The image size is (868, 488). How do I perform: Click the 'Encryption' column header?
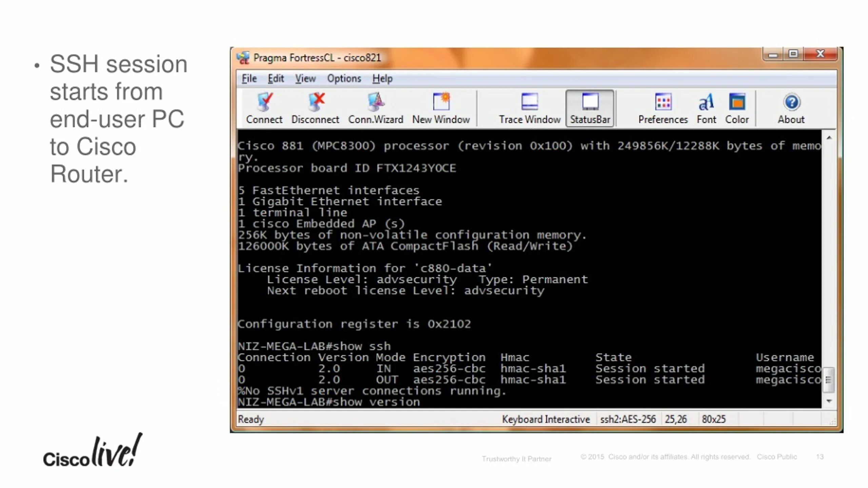(x=449, y=358)
